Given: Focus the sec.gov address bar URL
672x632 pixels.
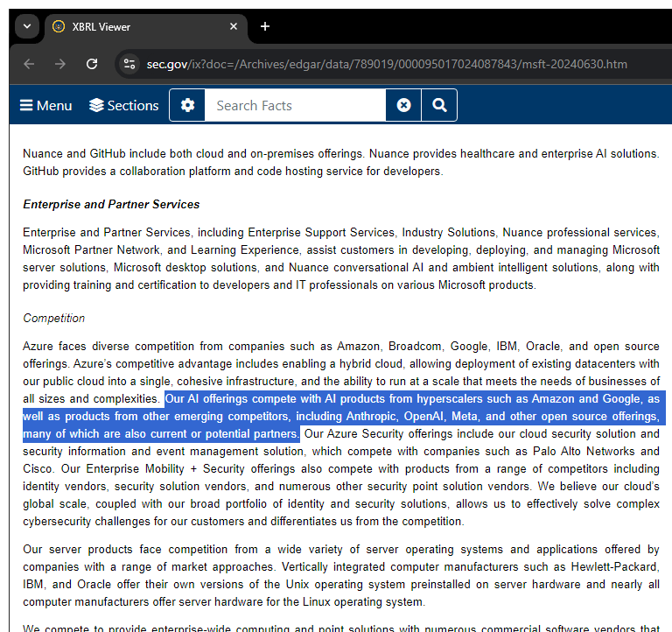Looking at the screenshot, I should (385, 64).
